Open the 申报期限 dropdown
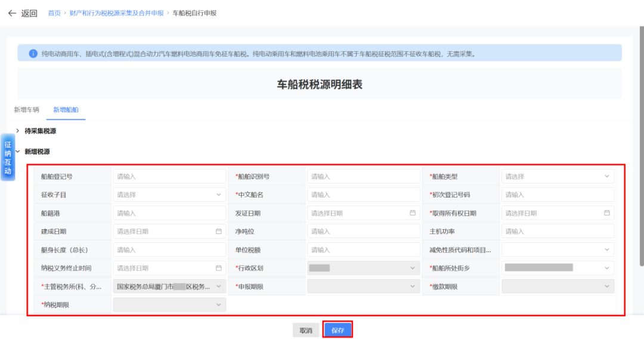The width and height of the screenshot is (644, 339). coord(364,286)
